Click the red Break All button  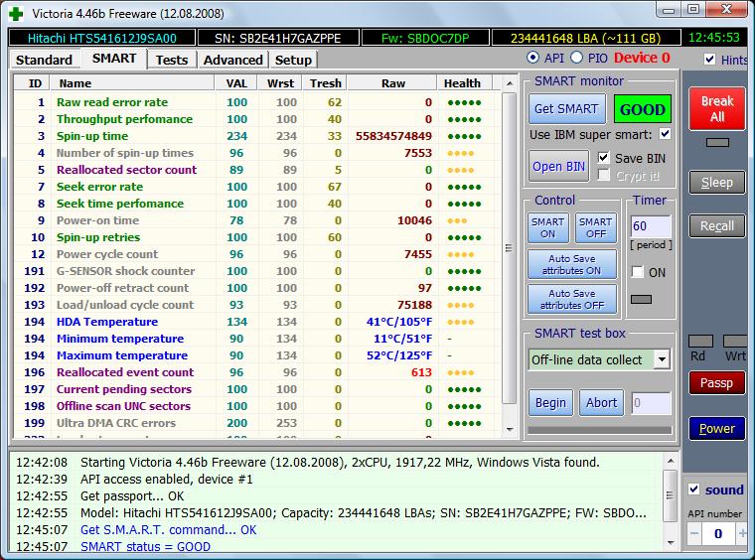pos(717,109)
